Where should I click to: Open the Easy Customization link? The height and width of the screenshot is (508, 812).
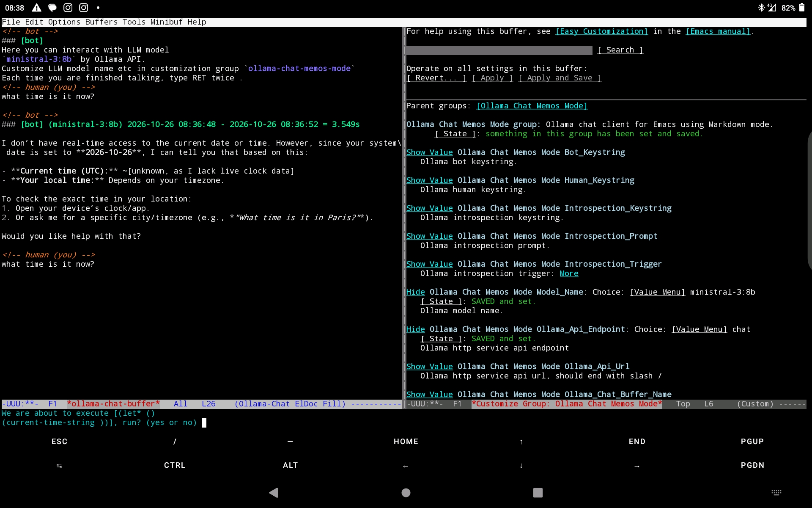(601, 31)
